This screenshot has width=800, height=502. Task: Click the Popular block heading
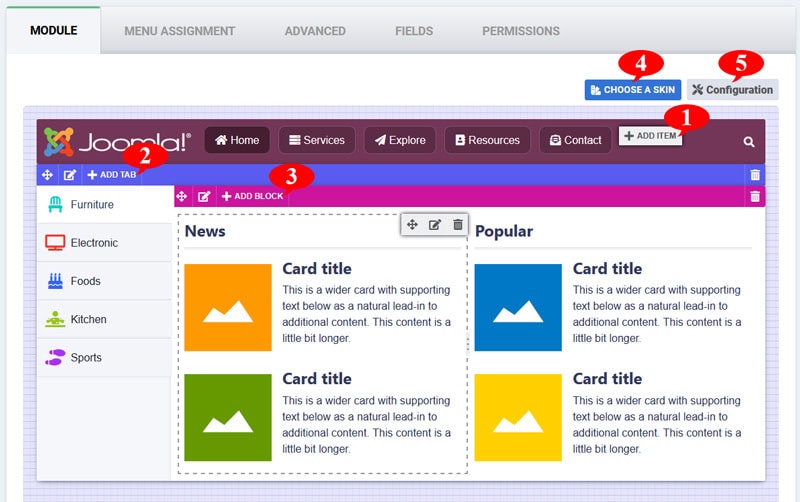pos(504,231)
